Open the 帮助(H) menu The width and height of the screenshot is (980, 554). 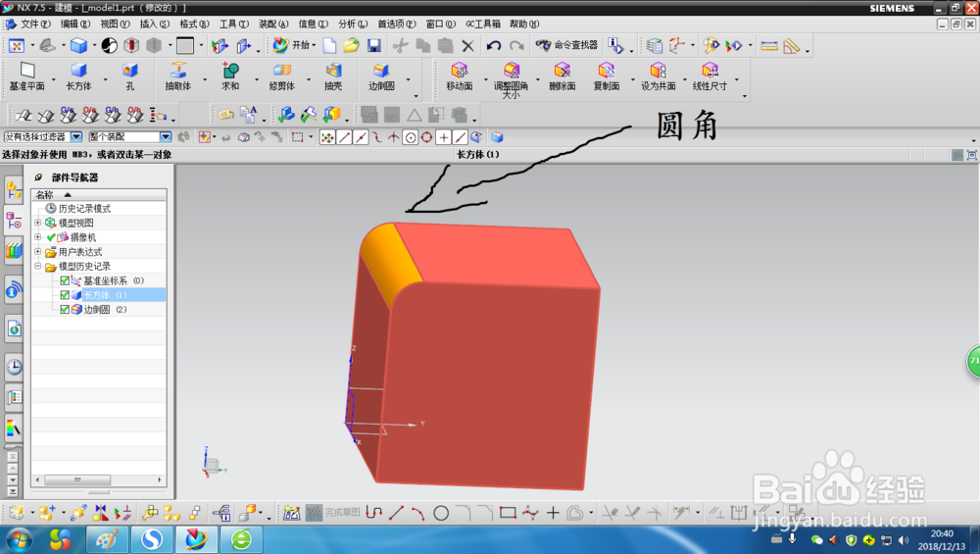(523, 24)
